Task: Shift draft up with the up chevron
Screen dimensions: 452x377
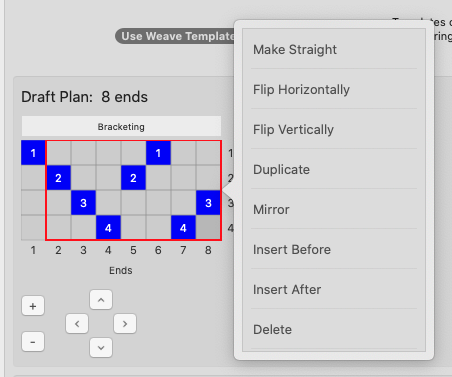Action: click(101, 300)
